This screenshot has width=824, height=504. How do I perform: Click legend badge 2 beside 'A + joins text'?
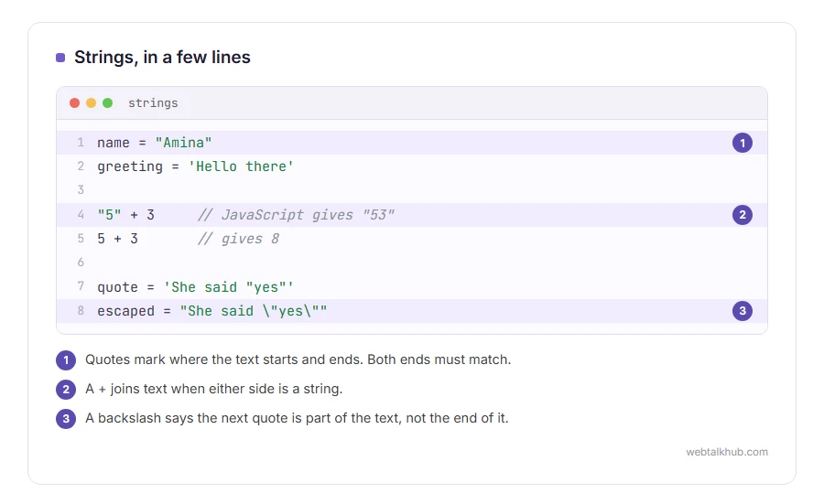click(x=66, y=390)
